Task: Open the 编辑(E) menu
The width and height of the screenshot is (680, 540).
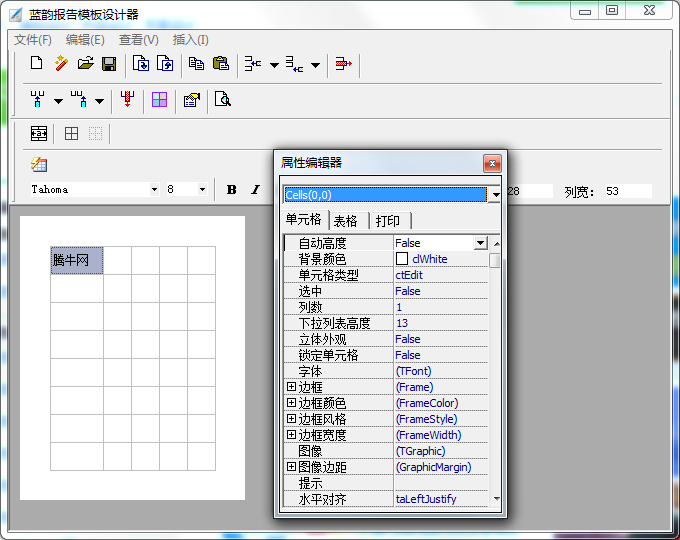Action: click(85, 40)
